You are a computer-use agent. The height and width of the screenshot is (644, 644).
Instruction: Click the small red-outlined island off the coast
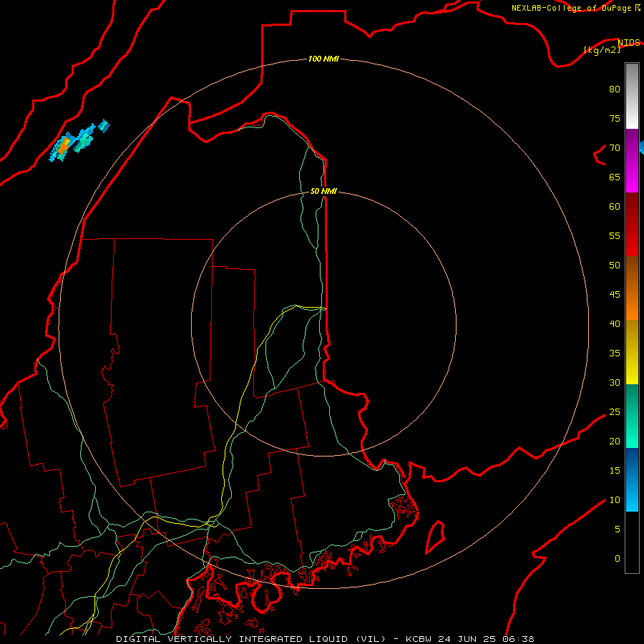tap(435, 537)
